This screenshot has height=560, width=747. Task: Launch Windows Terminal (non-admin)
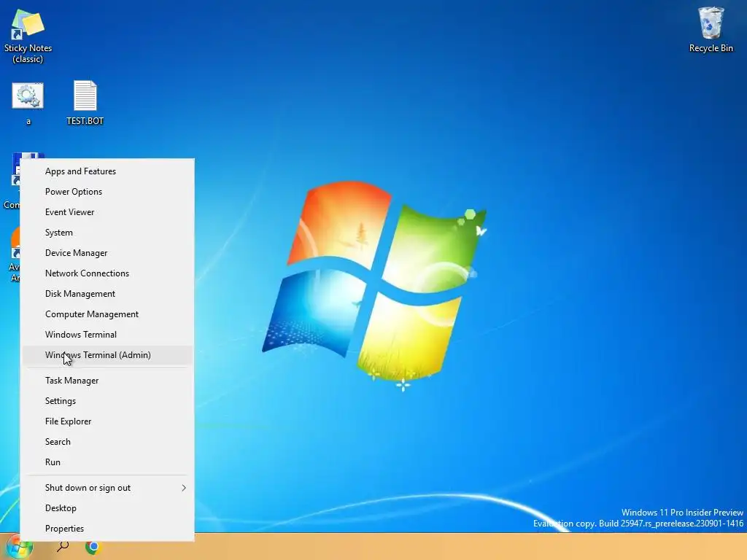108,335
